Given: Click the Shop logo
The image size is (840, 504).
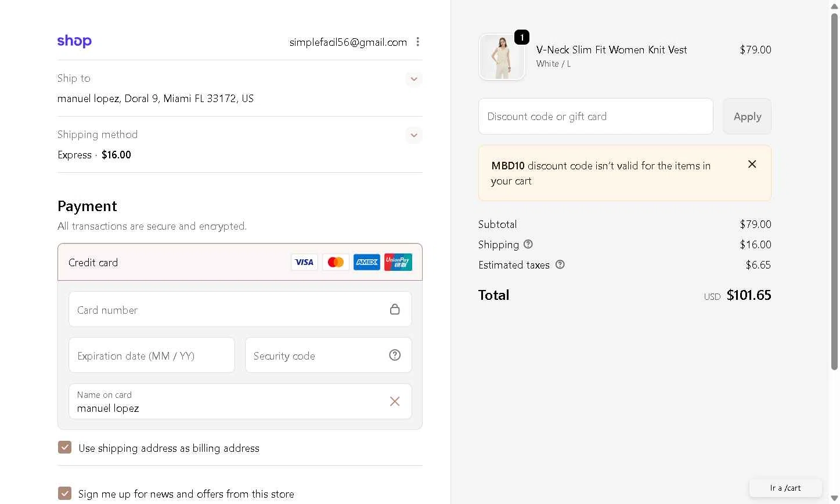Looking at the screenshot, I should [x=74, y=41].
